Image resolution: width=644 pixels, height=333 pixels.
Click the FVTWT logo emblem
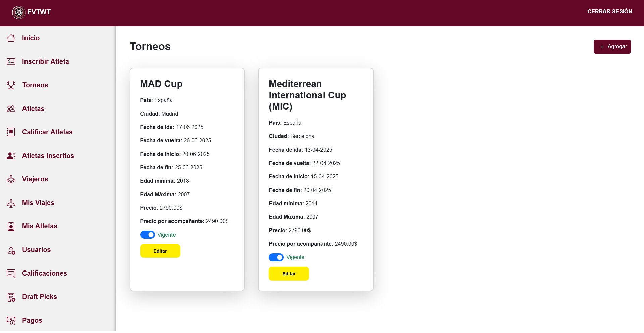pyautogui.click(x=19, y=12)
